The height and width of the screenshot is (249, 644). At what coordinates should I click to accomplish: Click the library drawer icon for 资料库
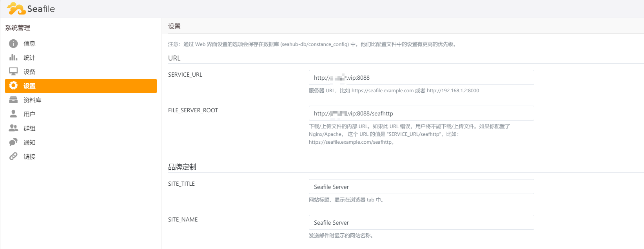pyautogui.click(x=13, y=100)
